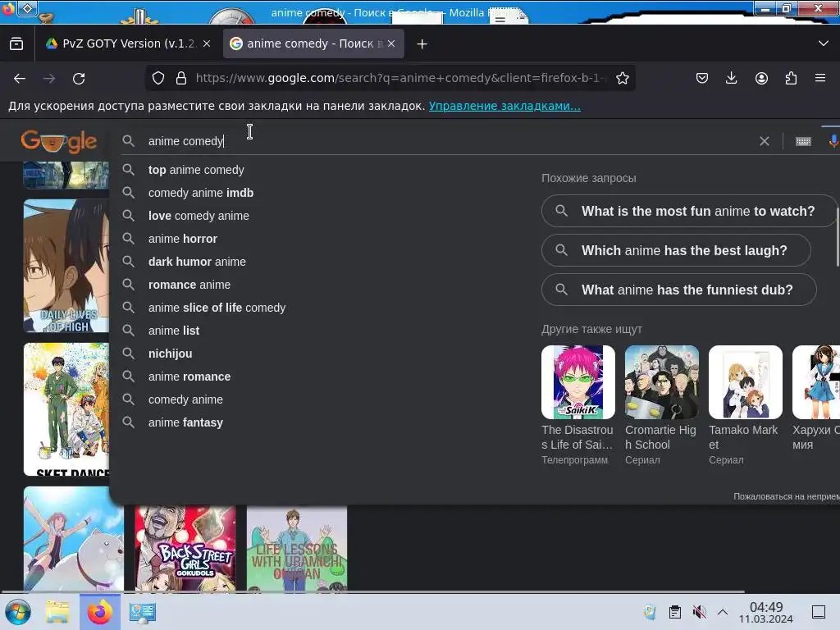
Task: Open a new tab with plus button
Action: (422, 44)
